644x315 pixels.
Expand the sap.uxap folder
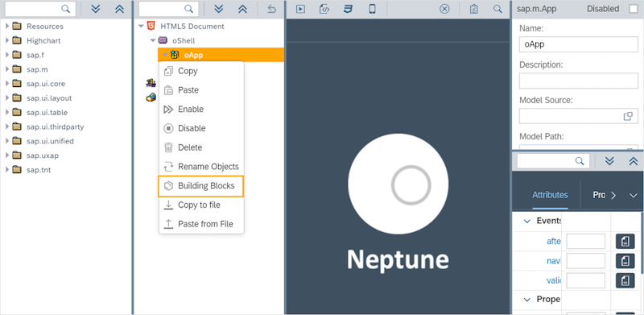tap(7, 155)
